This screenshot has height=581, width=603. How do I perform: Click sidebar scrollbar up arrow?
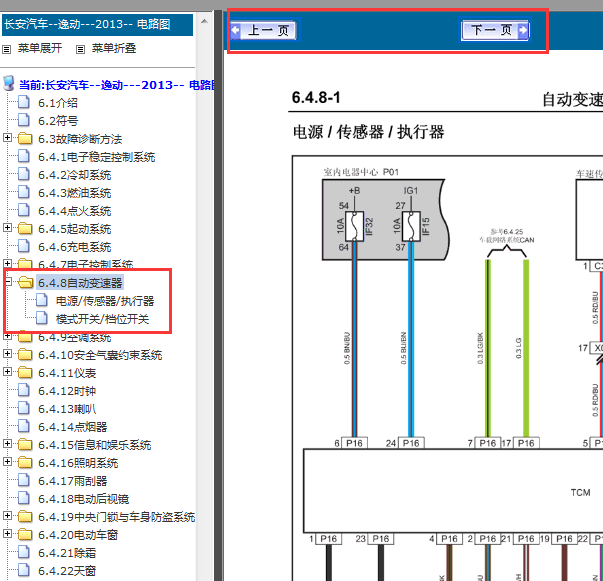click(x=205, y=21)
